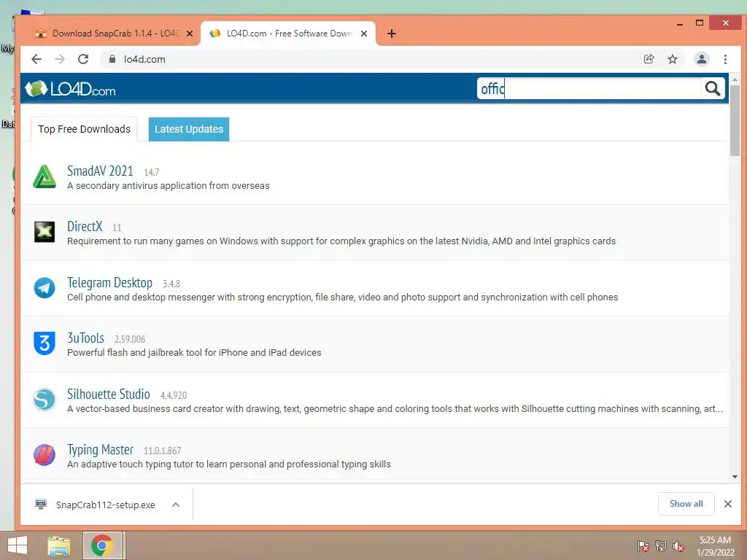The image size is (747, 560).
Task: Bookmark this page with the star icon
Action: coord(672,59)
